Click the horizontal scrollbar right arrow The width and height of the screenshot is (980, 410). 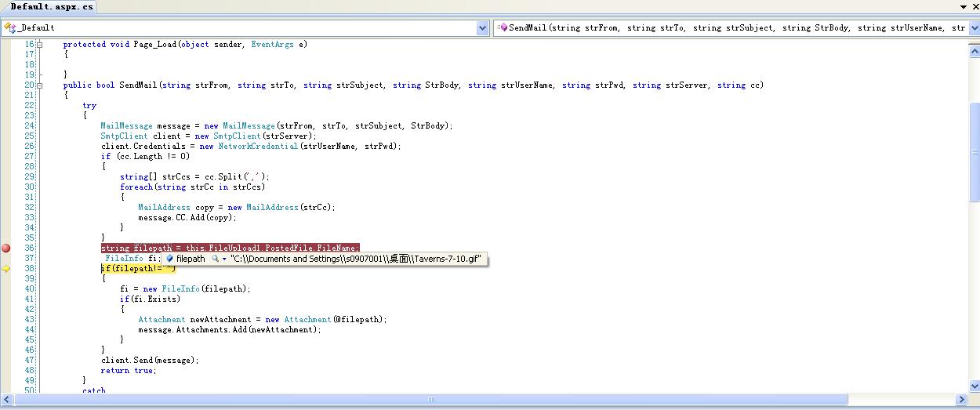tap(961, 400)
